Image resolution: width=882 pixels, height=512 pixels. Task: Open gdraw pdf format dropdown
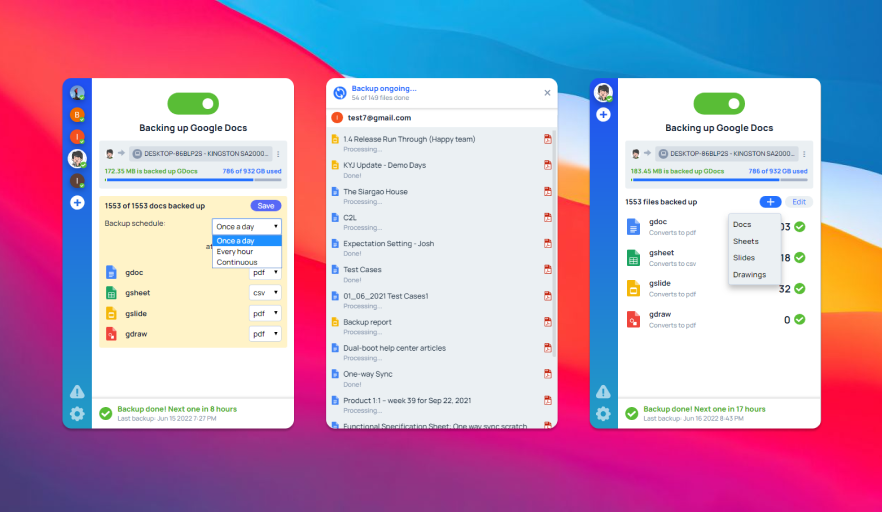point(265,334)
